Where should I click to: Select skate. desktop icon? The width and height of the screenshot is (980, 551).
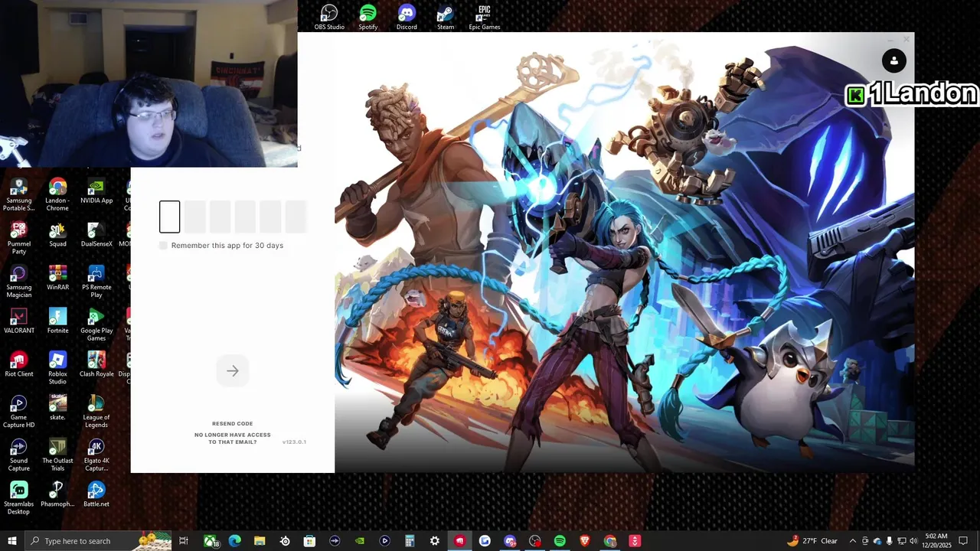(57, 409)
